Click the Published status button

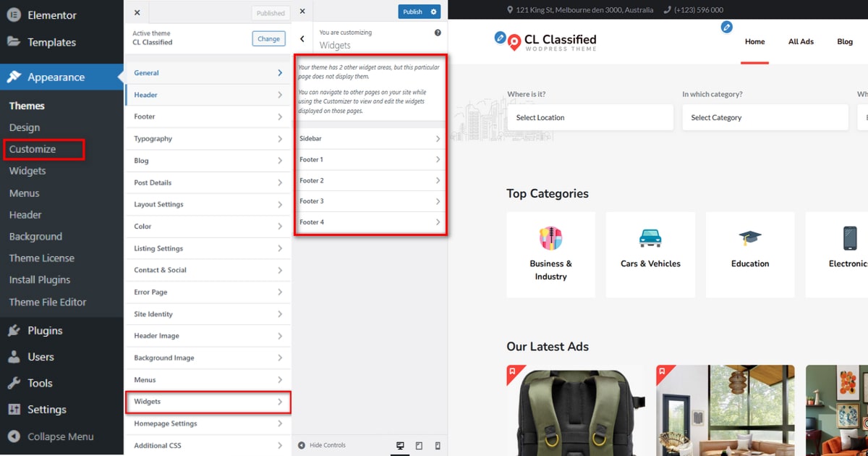tap(271, 13)
